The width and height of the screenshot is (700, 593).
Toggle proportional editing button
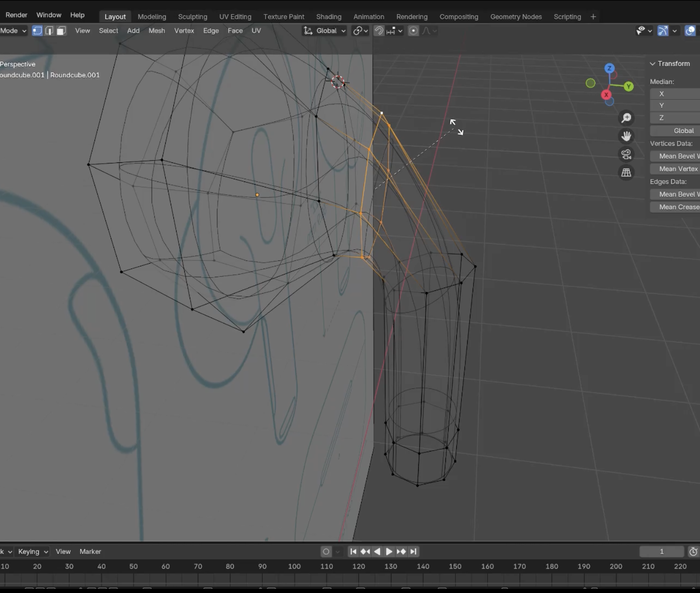(413, 31)
